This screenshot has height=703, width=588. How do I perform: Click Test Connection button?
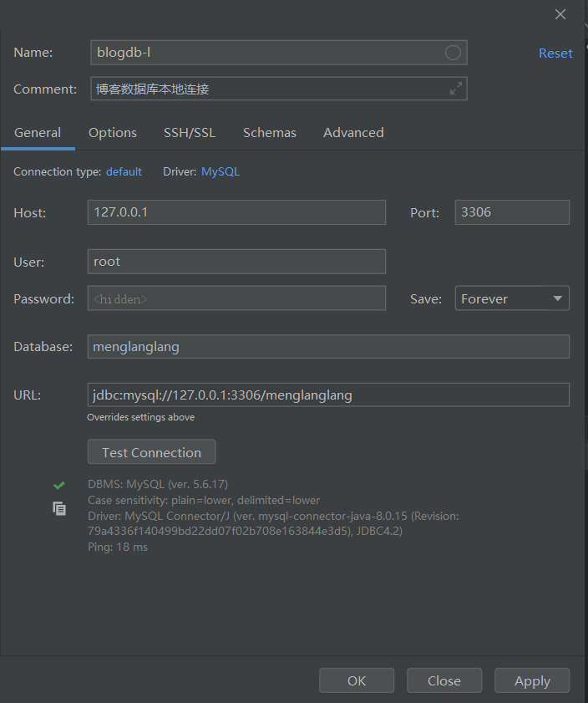(151, 452)
